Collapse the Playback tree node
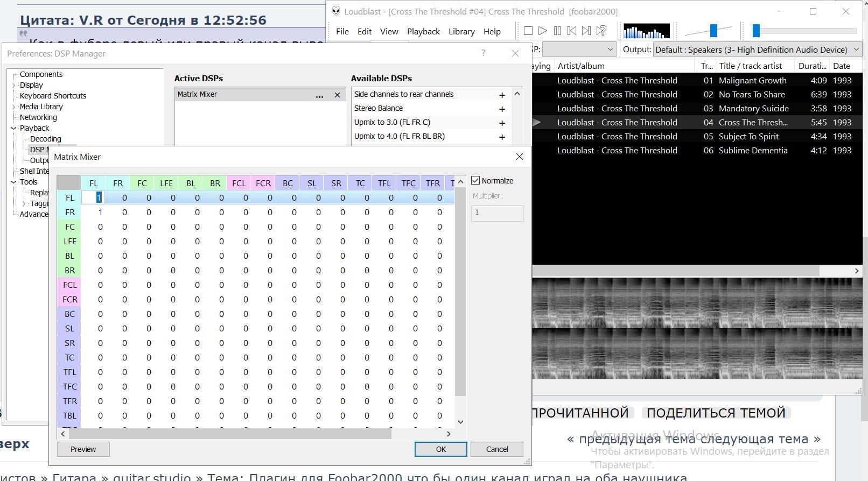 click(x=14, y=128)
